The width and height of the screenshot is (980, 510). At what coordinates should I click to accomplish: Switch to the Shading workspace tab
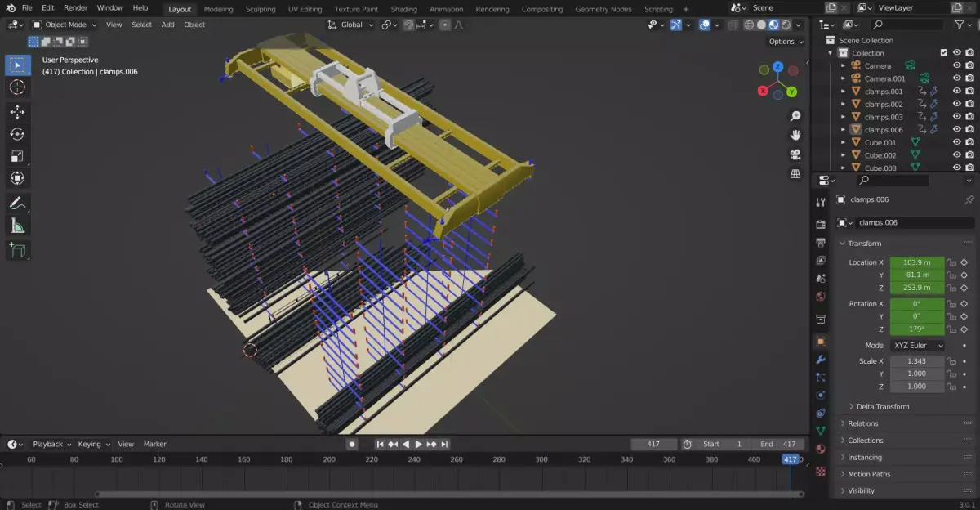(x=403, y=9)
